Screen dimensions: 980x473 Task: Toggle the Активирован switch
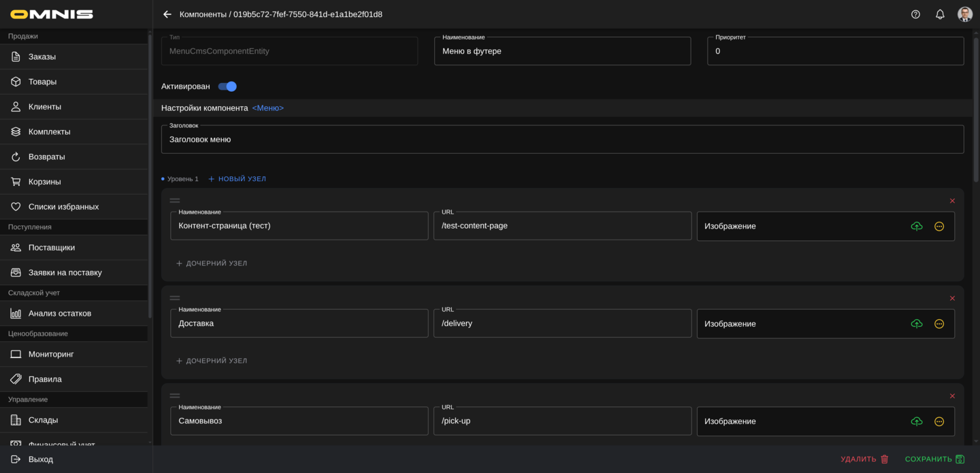click(227, 86)
